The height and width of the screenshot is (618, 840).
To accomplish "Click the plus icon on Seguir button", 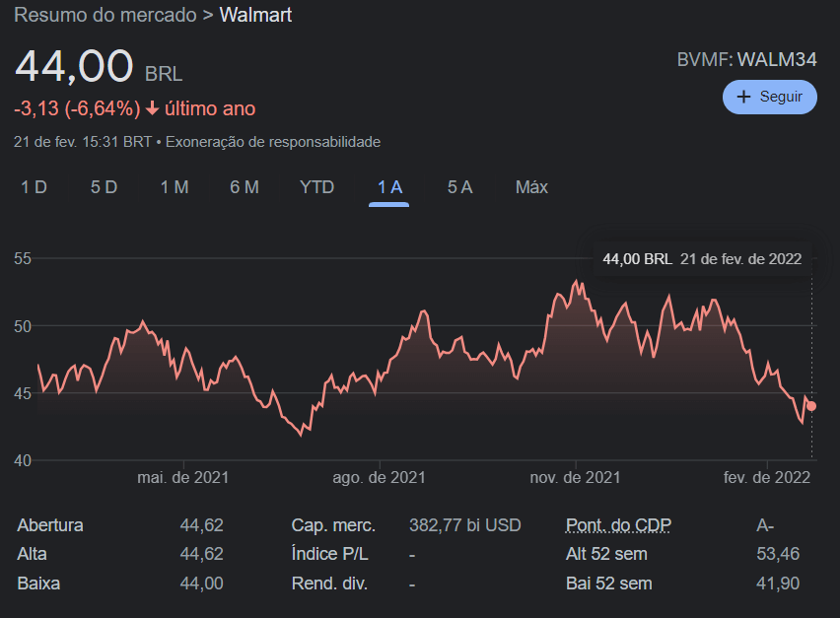I will point(744,97).
